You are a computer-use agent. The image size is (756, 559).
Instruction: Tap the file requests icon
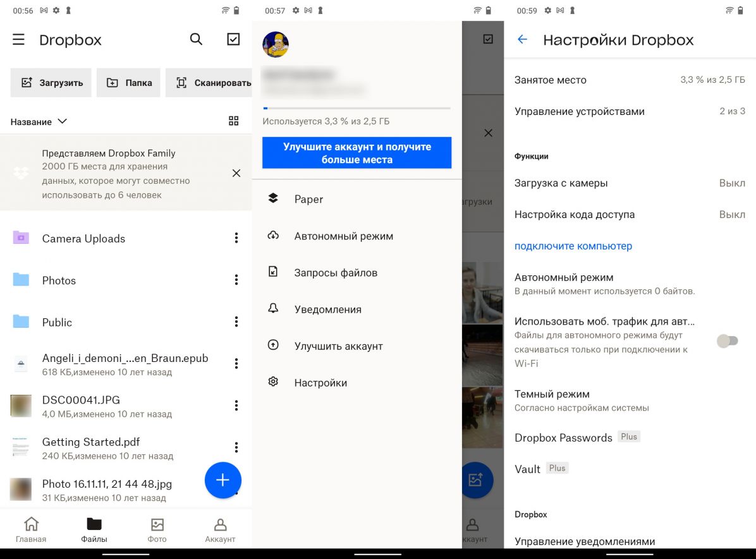(x=273, y=272)
